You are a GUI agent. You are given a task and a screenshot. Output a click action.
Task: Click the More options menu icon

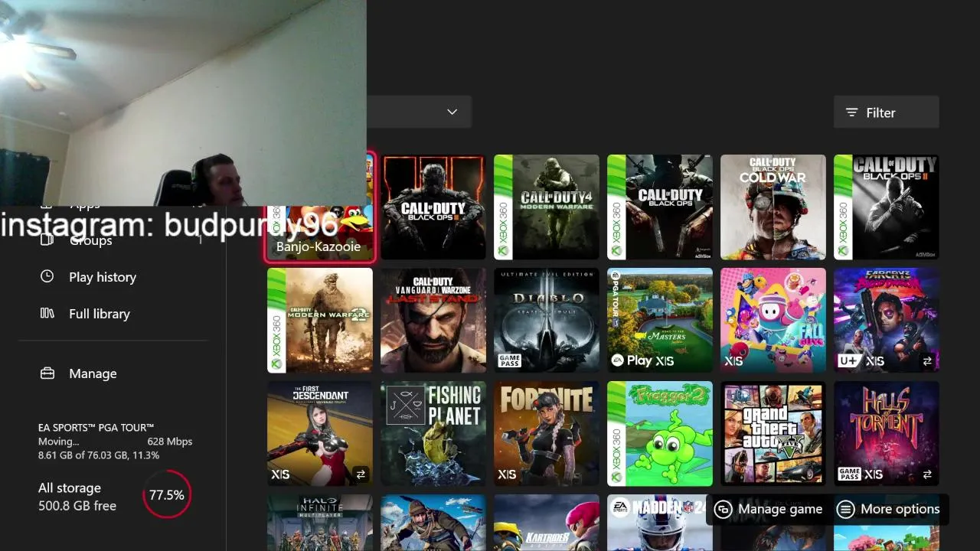tap(845, 509)
